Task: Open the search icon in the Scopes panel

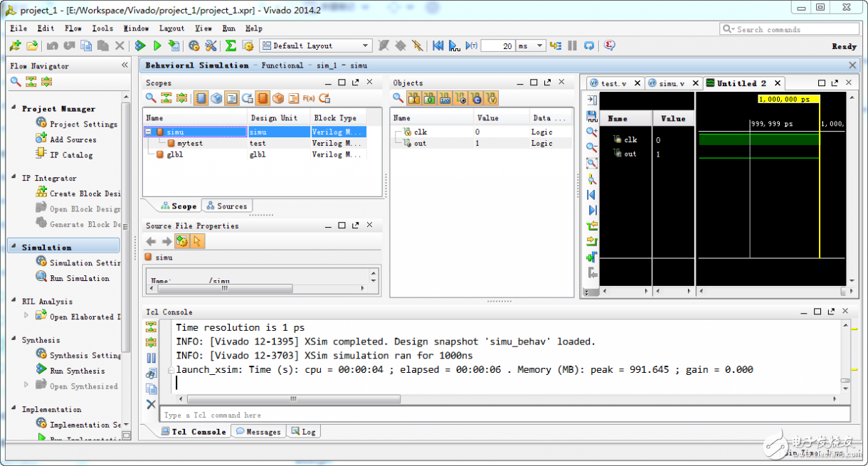Action: pyautogui.click(x=149, y=97)
